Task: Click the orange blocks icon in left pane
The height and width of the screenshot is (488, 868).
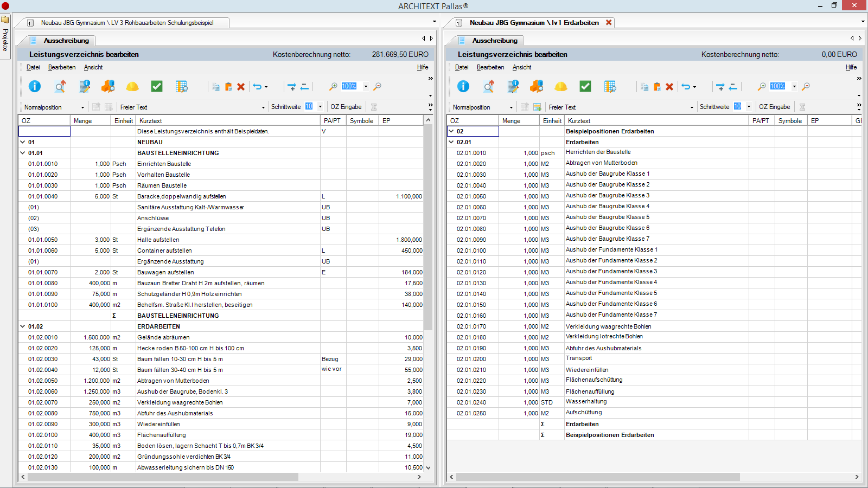Action: coord(108,86)
